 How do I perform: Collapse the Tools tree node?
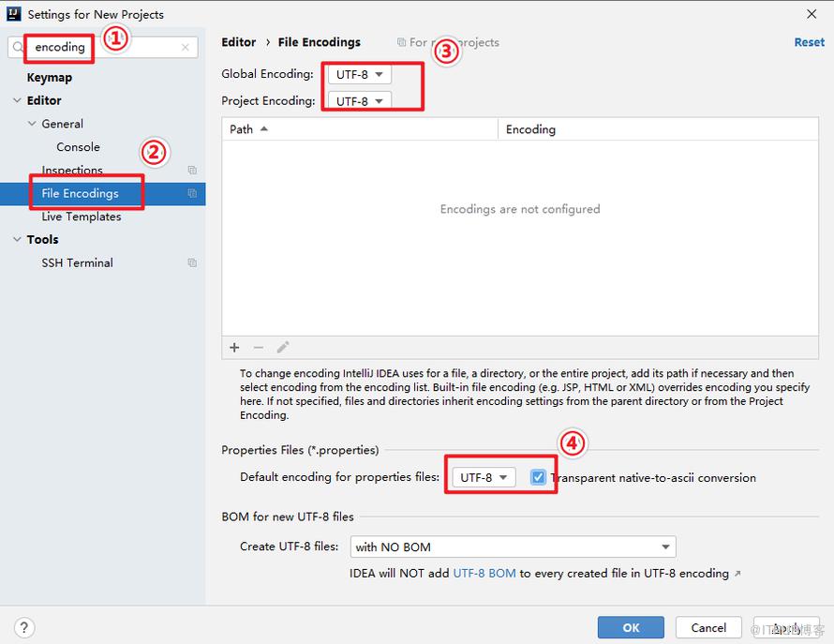(17, 239)
